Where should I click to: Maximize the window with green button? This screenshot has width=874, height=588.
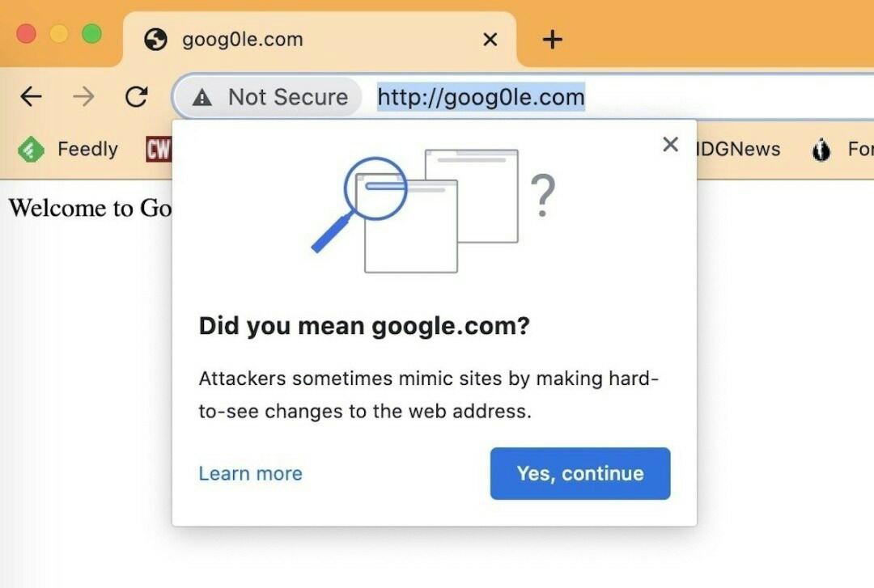(x=91, y=34)
